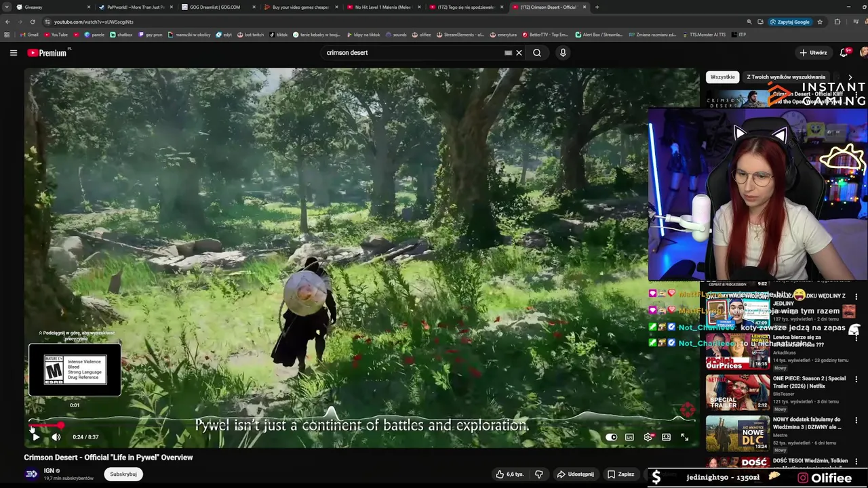Subscribe to IGN with Subskrybuj
This screenshot has width=868, height=488.
point(123,474)
